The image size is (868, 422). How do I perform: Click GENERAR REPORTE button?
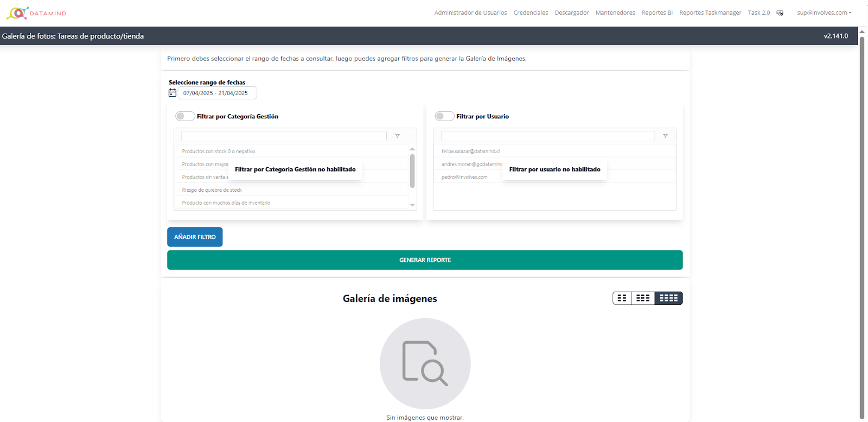(425, 260)
